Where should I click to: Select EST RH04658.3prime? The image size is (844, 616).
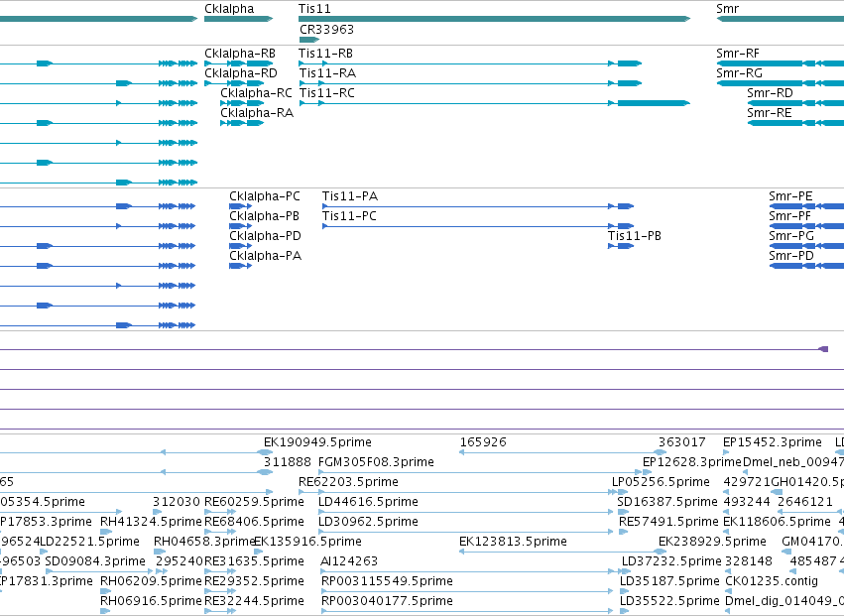tap(204, 543)
